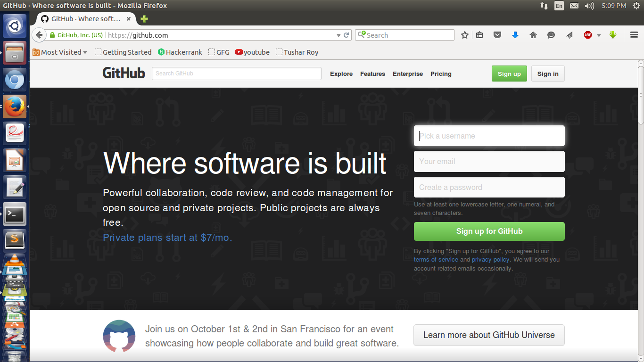Image resolution: width=644 pixels, height=362 pixels.
Task: Open Features in GitHub navigation
Action: pos(372,74)
